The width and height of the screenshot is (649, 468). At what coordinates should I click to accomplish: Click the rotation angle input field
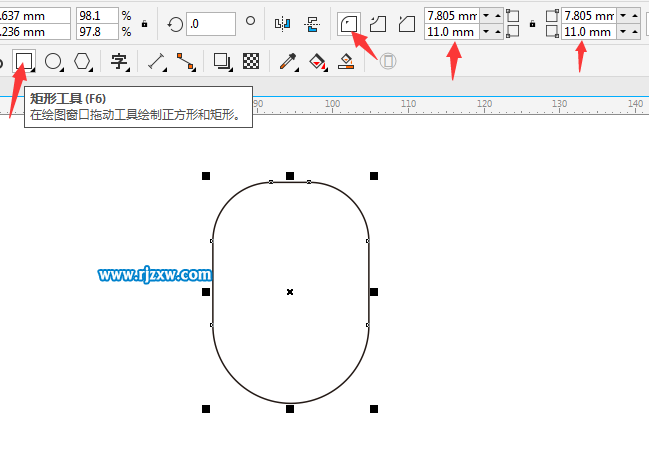(210, 23)
